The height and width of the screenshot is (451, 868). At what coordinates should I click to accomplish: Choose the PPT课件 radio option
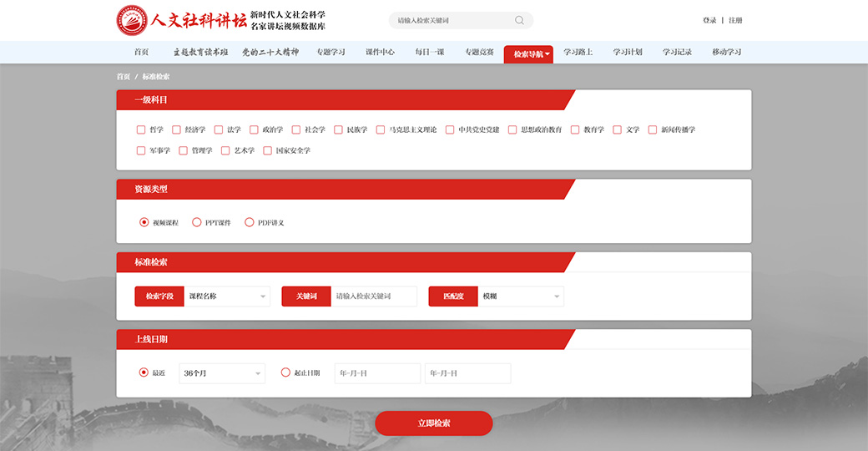197,222
